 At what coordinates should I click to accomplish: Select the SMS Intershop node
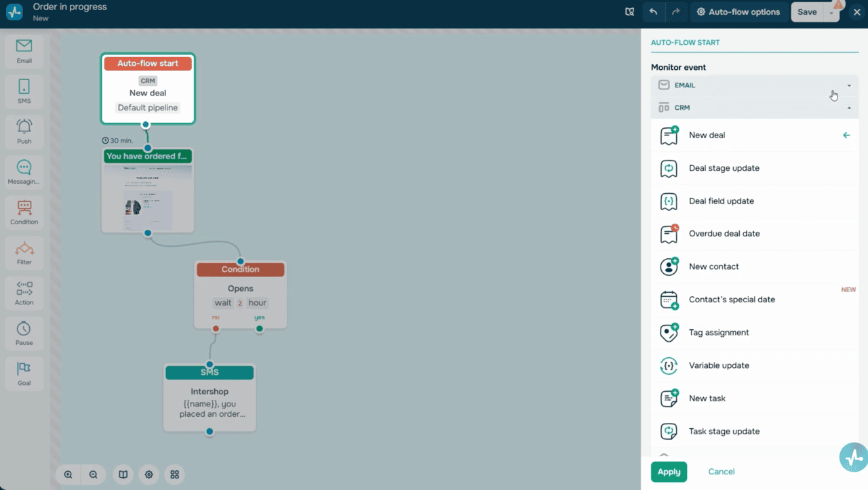[x=210, y=398]
